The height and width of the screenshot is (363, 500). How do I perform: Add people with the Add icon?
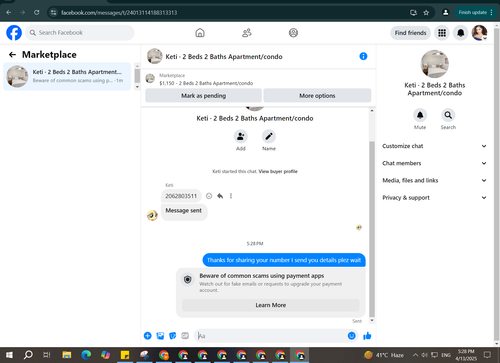pos(241,136)
